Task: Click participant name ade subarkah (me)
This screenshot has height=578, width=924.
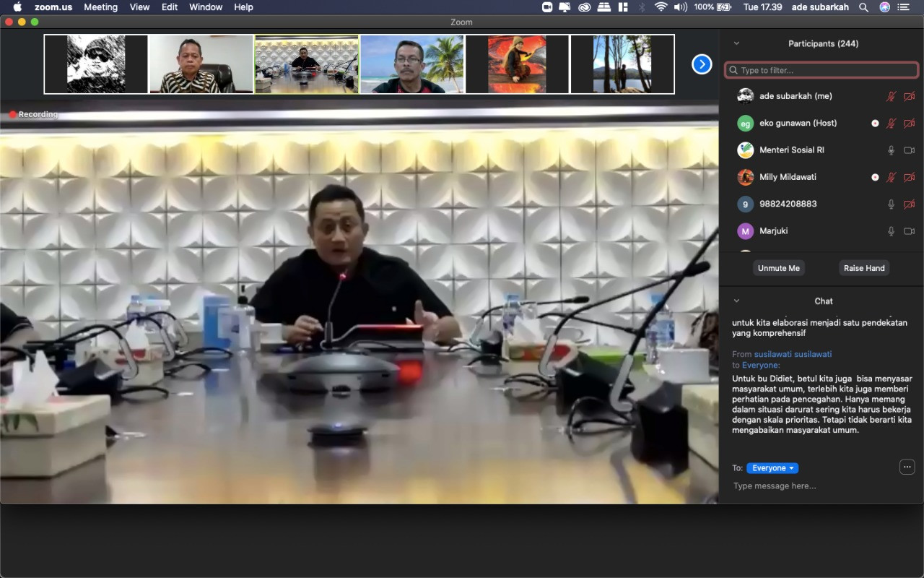Action: [796, 96]
